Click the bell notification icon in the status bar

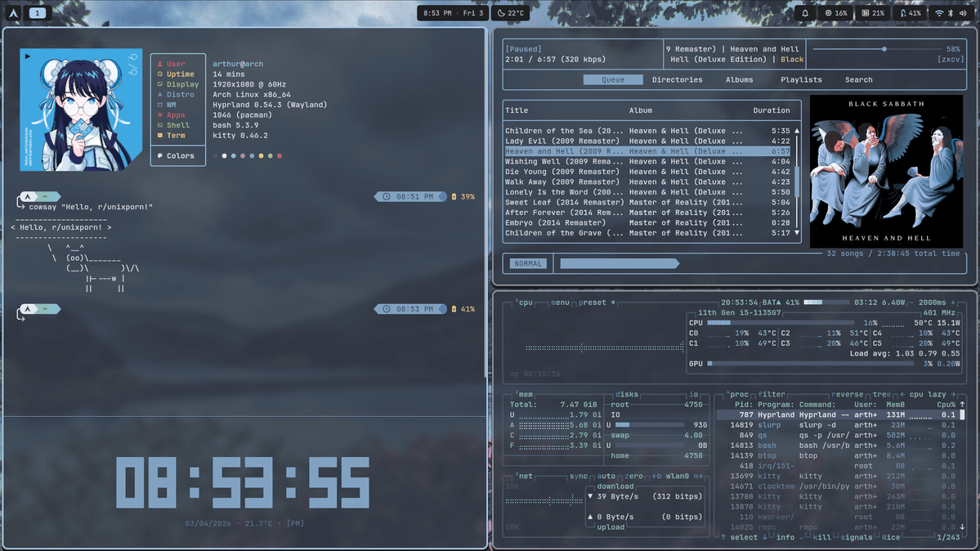pyautogui.click(x=805, y=12)
